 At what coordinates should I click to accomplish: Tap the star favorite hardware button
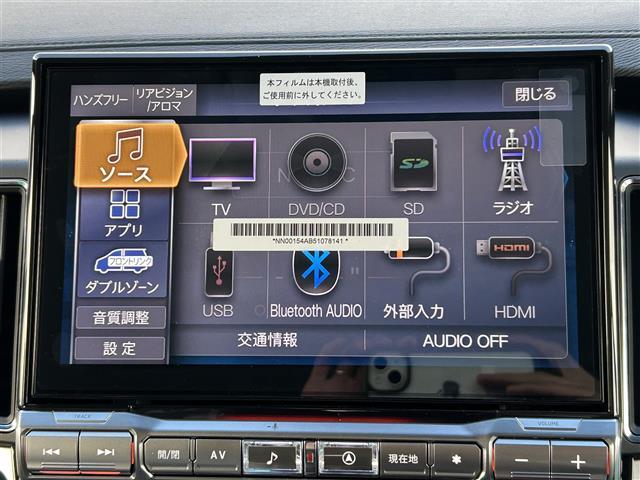coord(456,460)
